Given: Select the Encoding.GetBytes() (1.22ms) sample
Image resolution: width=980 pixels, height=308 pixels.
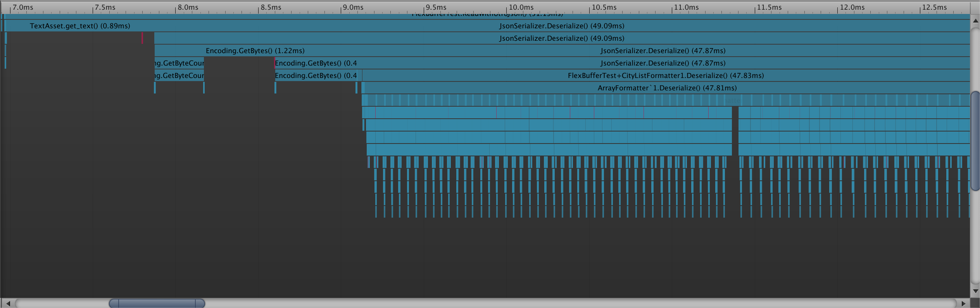Looking at the screenshot, I should (255, 51).
